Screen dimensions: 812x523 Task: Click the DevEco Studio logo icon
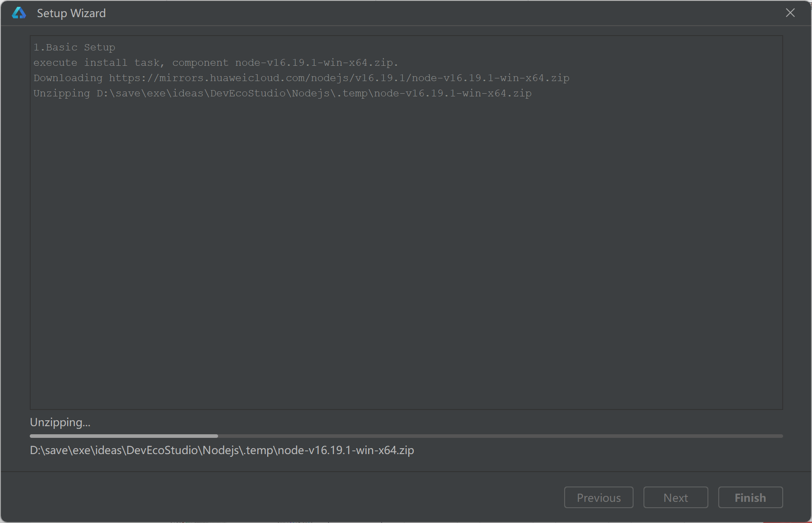click(19, 13)
